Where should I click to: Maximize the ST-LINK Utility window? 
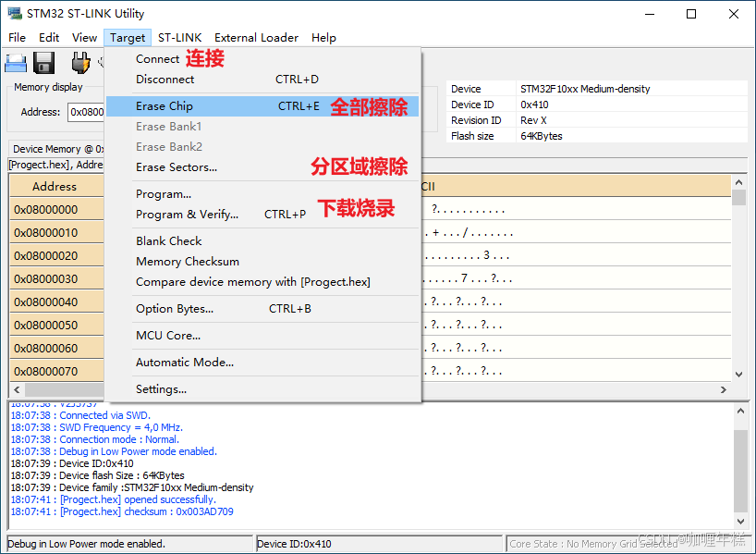coord(691,14)
